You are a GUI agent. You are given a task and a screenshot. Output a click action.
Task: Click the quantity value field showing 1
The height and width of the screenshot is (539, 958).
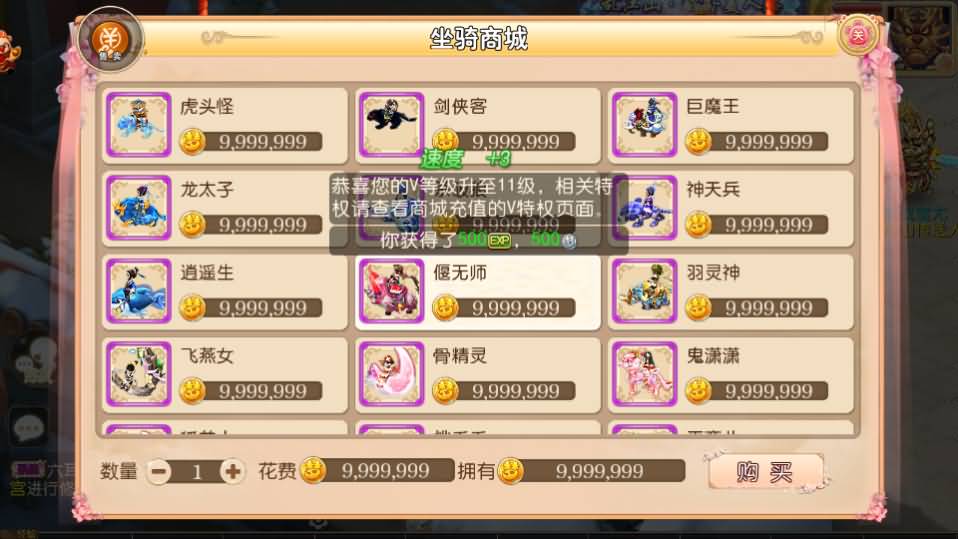[196, 472]
